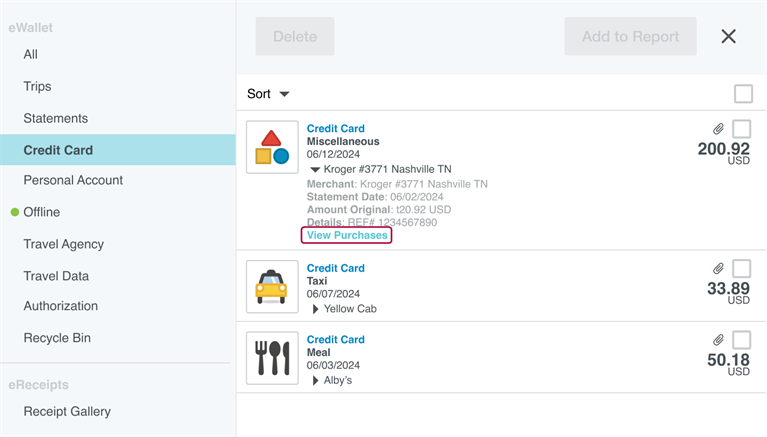Tick the select-all checkbox beside Sort
Image resolution: width=767 pixels, height=437 pixels.
point(743,93)
